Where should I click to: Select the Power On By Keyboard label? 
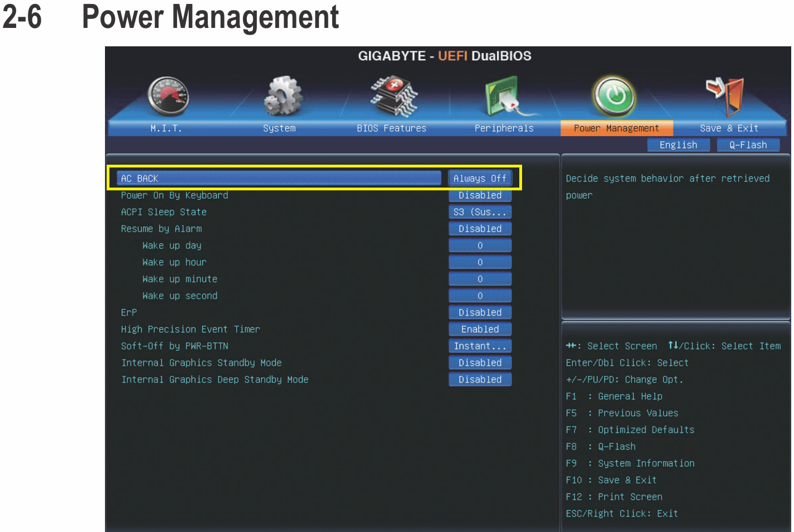[x=175, y=195]
